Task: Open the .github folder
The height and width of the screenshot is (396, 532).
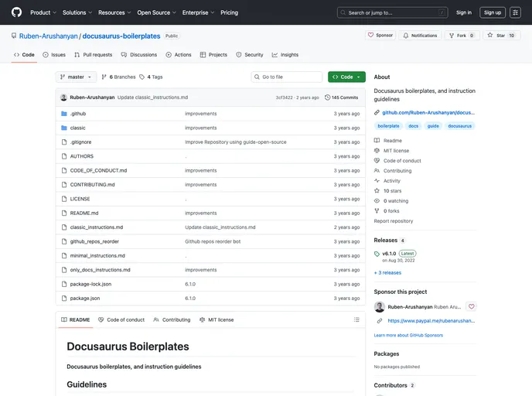Action: point(78,114)
